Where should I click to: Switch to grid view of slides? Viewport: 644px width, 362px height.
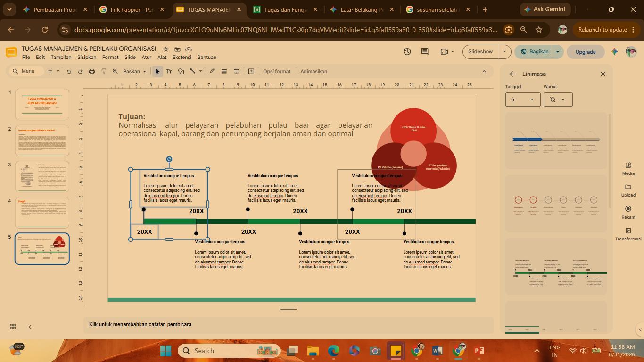point(13,326)
